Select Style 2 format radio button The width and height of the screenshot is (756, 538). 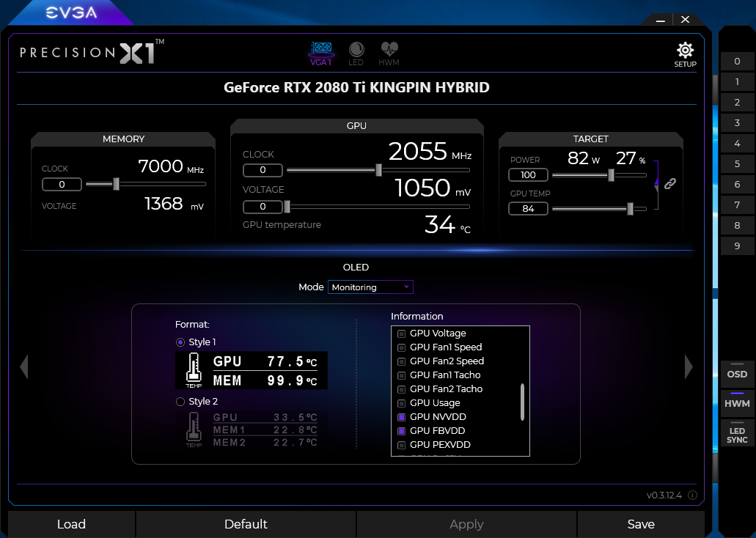coord(180,402)
